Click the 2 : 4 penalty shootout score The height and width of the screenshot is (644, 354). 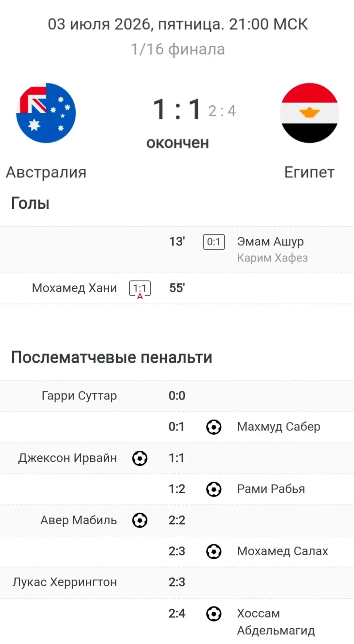222,111
